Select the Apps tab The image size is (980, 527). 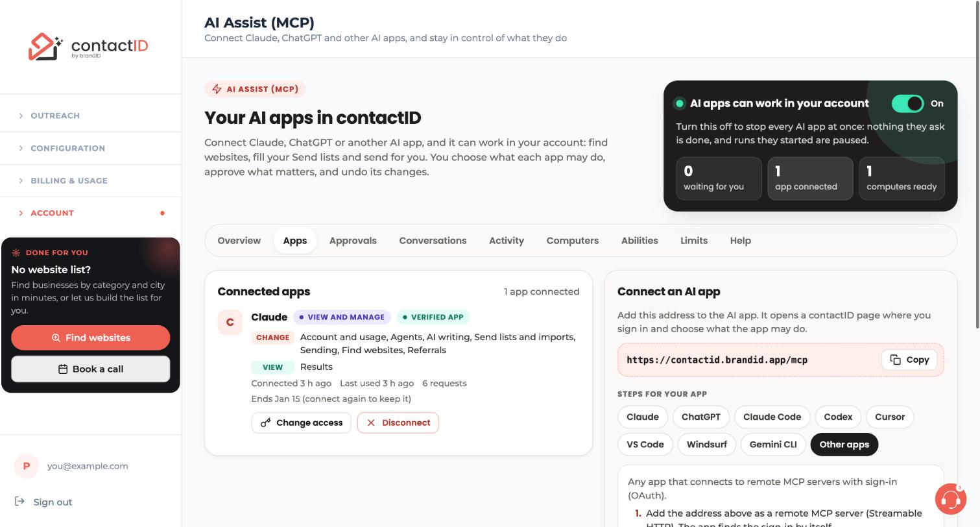pos(295,241)
